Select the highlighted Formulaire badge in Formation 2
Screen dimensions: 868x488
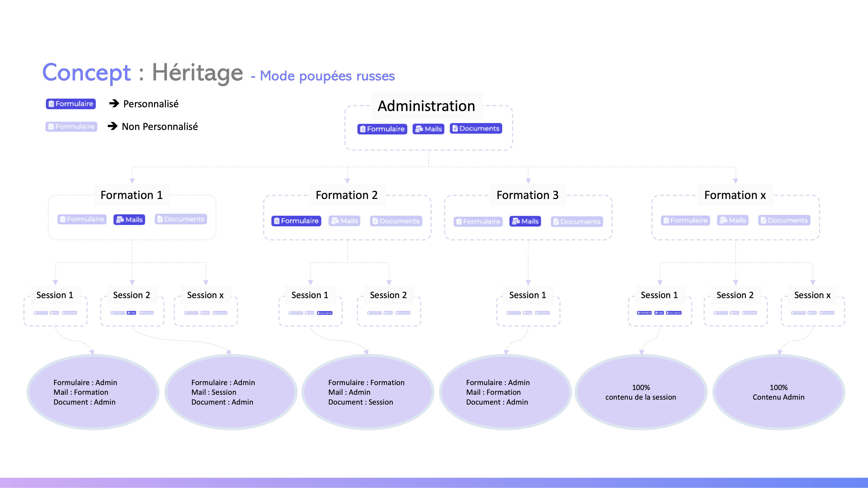[296, 221]
